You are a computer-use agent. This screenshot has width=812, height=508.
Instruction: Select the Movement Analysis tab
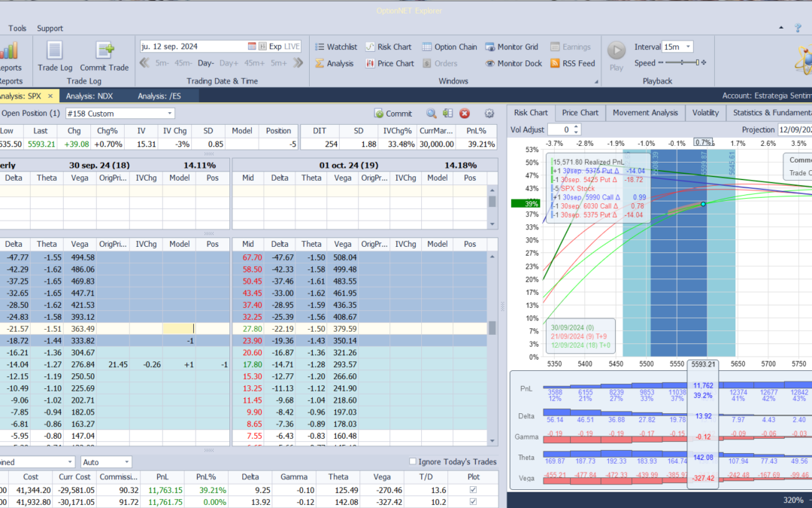point(645,112)
